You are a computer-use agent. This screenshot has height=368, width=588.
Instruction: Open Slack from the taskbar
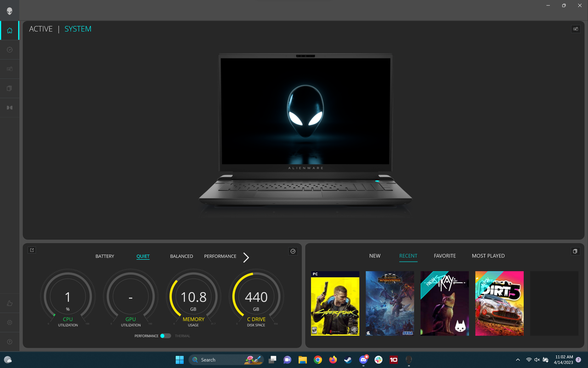[379, 360]
